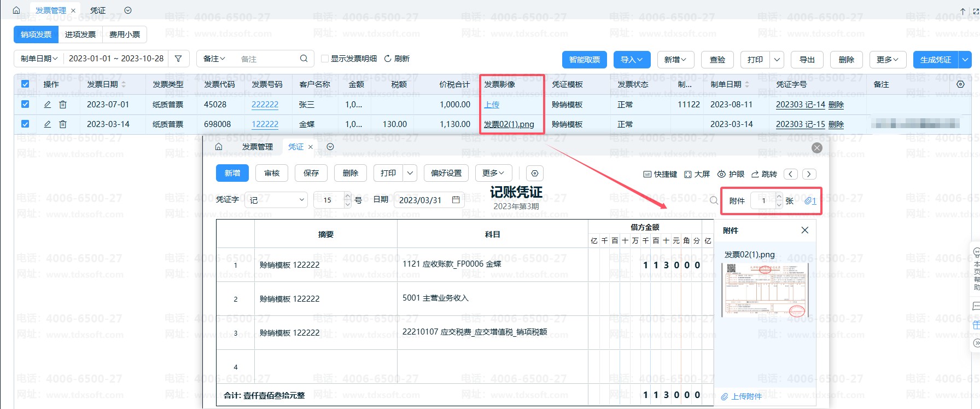The image size is (980, 409).
Task: Open invoice number 222222 link
Action: point(265,105)
